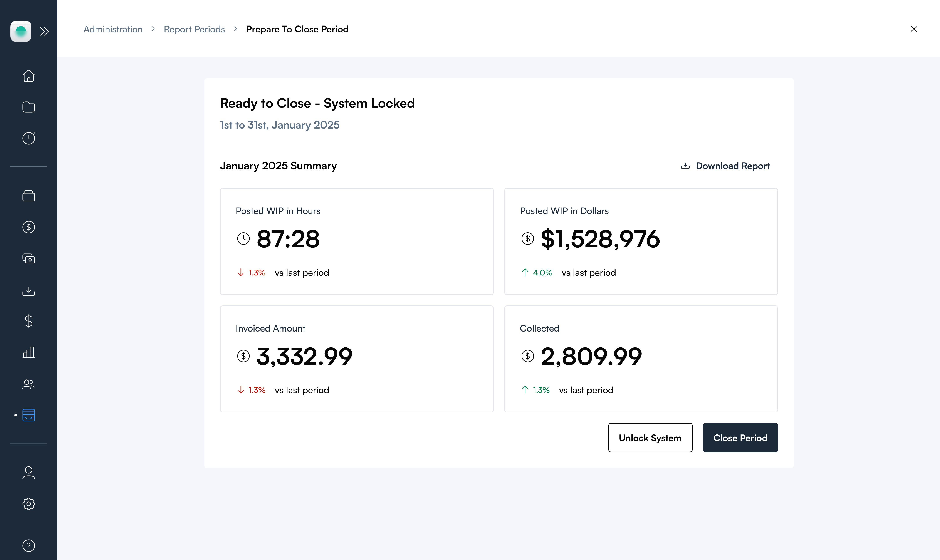
Task: Select the Posted WIP in Dollars card
Action: [641, 241]
